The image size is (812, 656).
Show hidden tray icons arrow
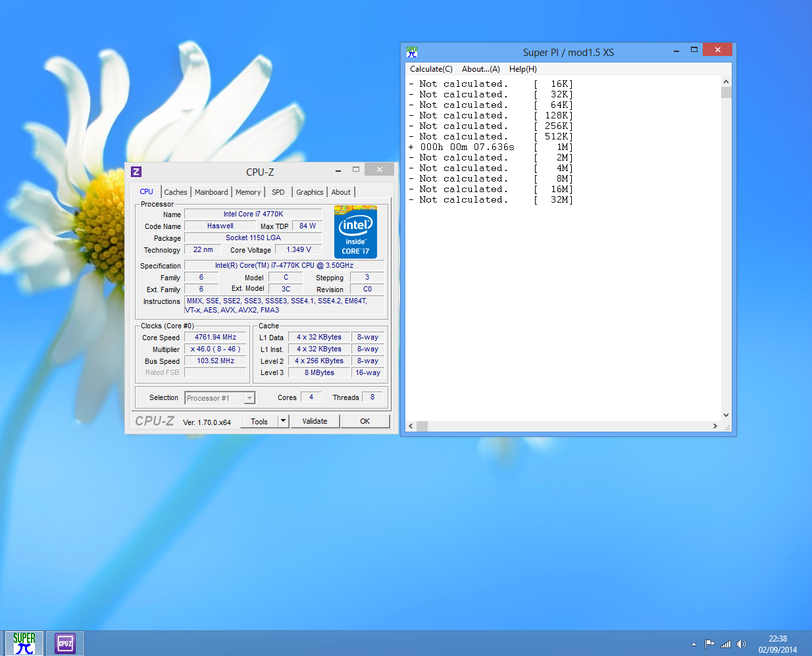tap(694, 644)
